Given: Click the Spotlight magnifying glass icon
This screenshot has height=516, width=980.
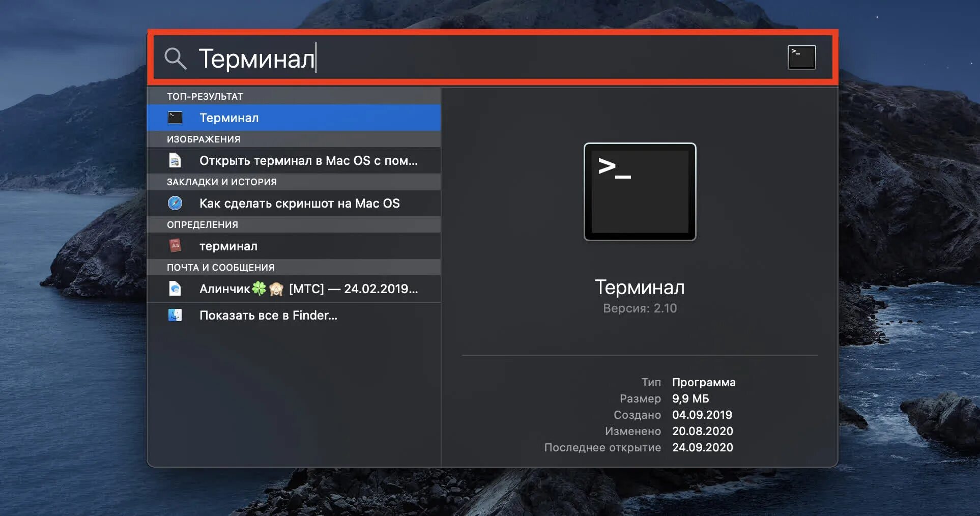Looking at the screenshot, I should coord(176,58).
